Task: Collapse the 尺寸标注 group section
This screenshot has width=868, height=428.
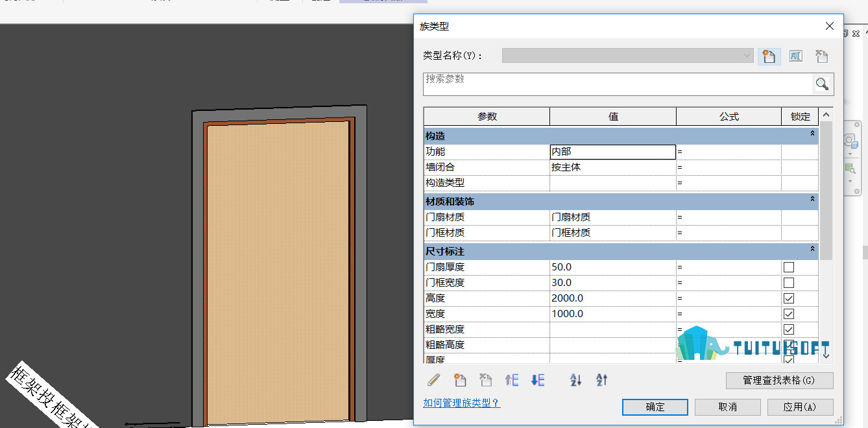Action: pyautogui.click(x=812, y=249)
